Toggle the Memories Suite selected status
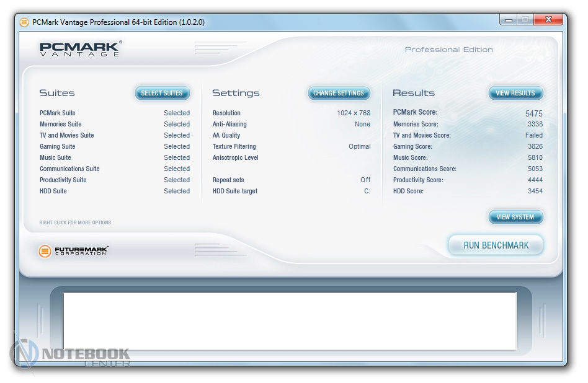The width and height of the screenshot is (588, 383). pos(176,124)
